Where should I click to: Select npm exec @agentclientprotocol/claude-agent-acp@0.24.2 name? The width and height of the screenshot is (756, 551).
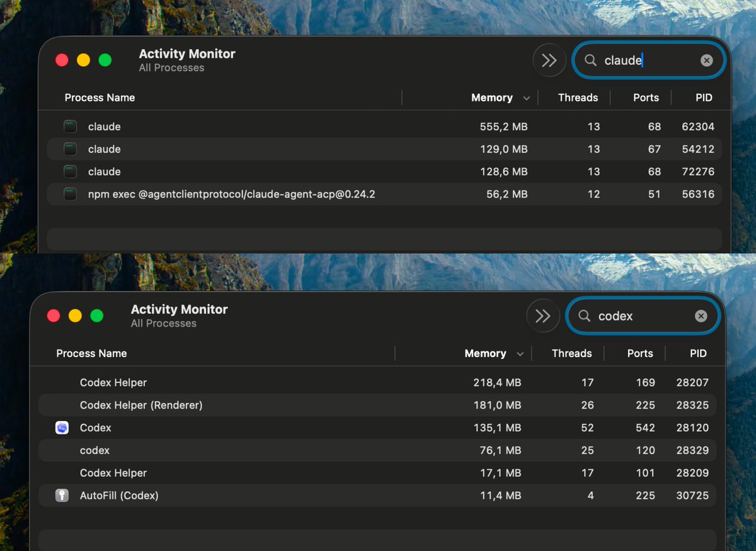[231, 194]
